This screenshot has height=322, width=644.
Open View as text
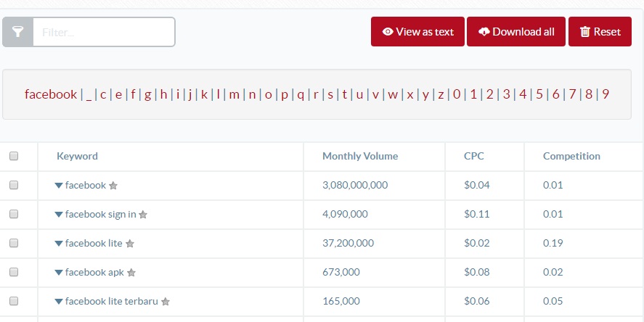coord(417,32)
